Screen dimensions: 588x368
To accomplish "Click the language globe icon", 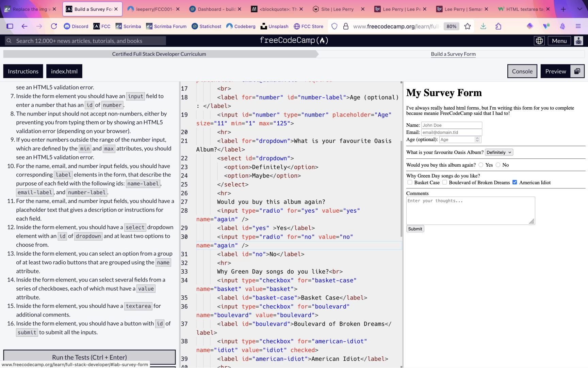I will point(539,41).
